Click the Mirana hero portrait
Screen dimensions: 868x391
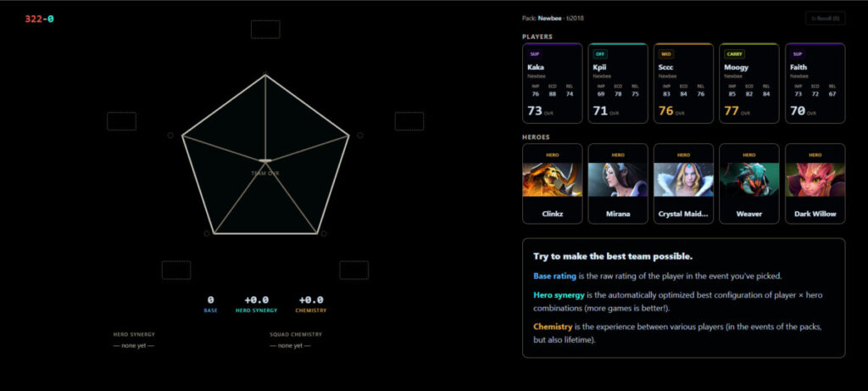[x=618, y=180]
